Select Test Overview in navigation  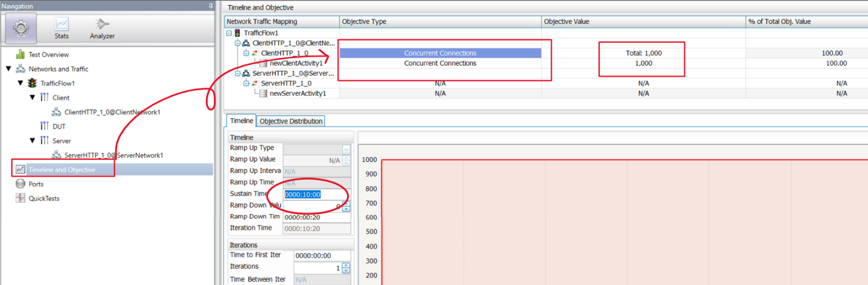click(x=49, y=55)
